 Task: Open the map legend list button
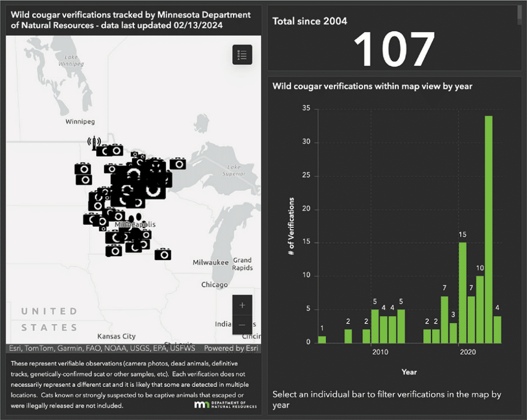coord(242,54)
